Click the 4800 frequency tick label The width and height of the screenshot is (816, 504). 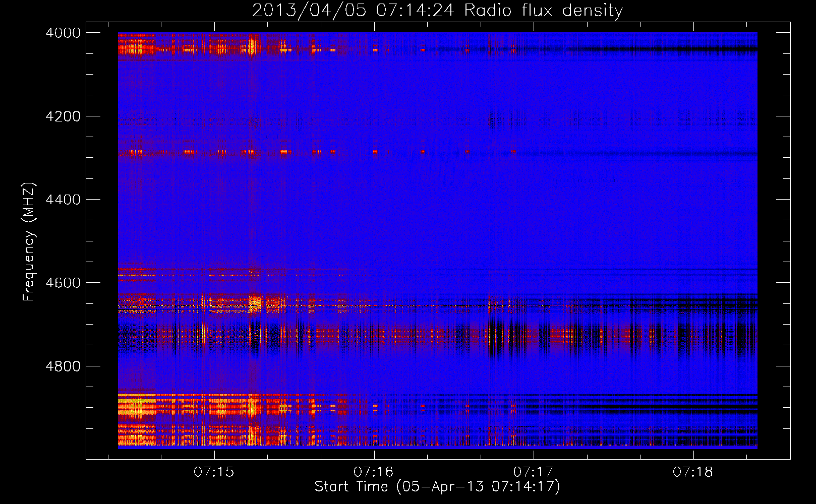tap(63, 366)
